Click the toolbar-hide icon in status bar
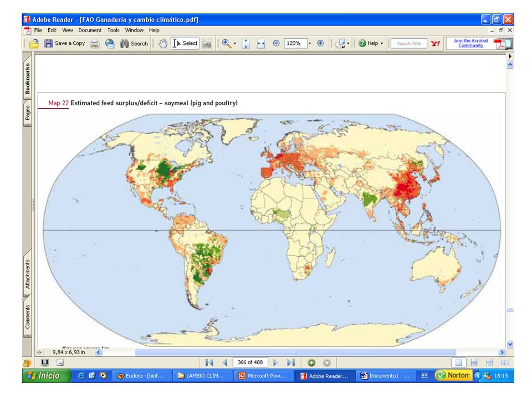532x399 pixels. click(x=60, y=362)
